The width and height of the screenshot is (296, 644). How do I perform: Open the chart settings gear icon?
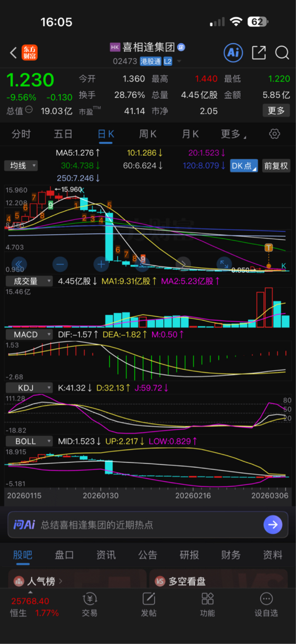[x=274, y=134]
